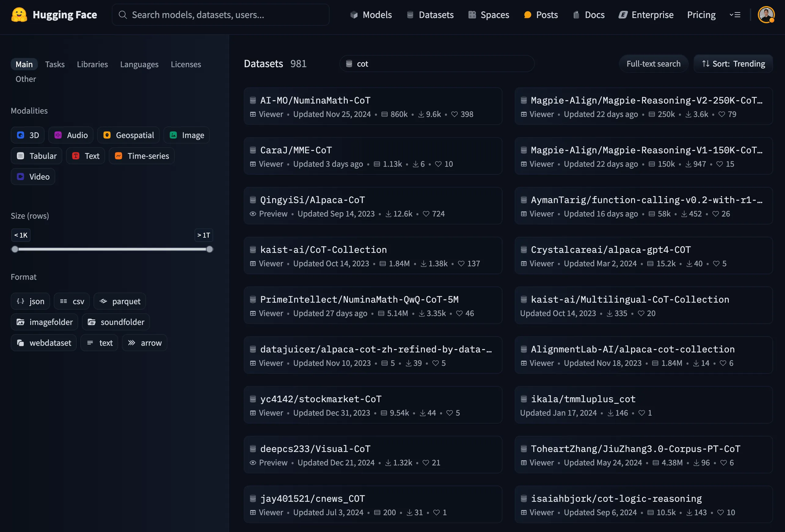Open your profile avatar menu
The image size is (785, 532).
pos(766,15)
